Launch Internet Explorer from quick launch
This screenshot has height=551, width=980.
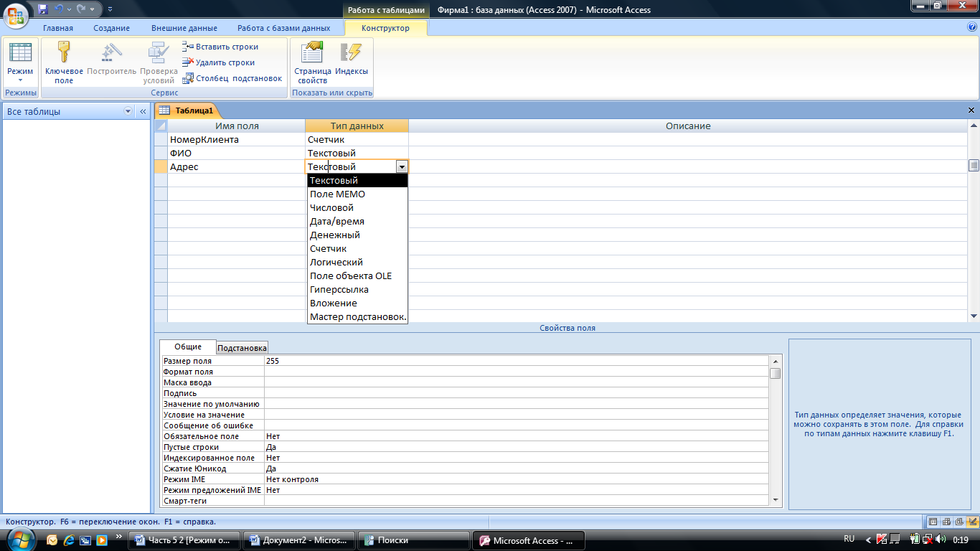coord(69,540)
